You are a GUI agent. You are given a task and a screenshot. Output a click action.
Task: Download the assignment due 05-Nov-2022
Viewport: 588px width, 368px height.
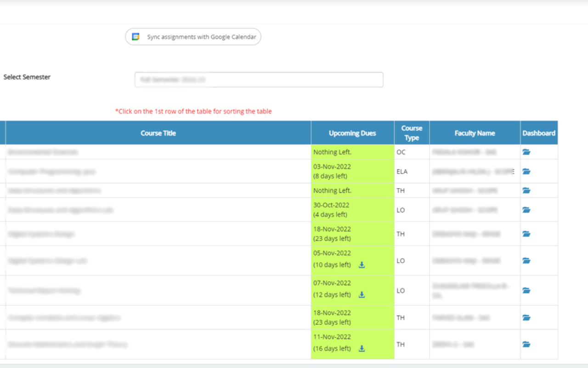pyautogui.click(x=362, y=265)
